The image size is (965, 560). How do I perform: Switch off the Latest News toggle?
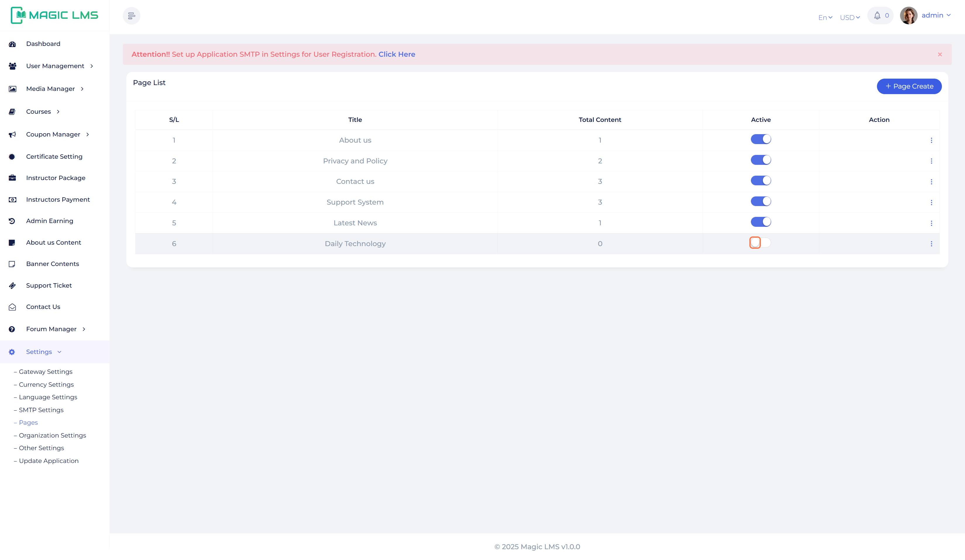coord(761,222)
